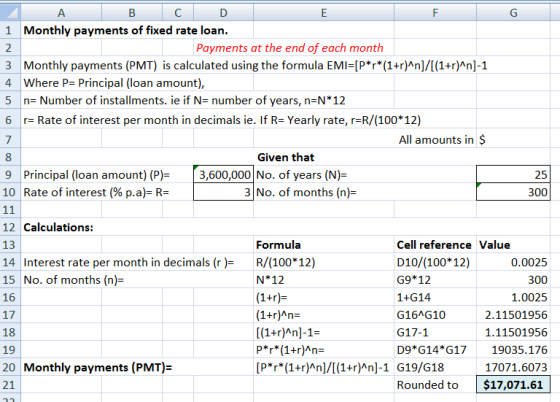Image resolution: width=560 pixels, height=402 pixels.
Task: Select years value cell 25
Action: pos(513,174)
